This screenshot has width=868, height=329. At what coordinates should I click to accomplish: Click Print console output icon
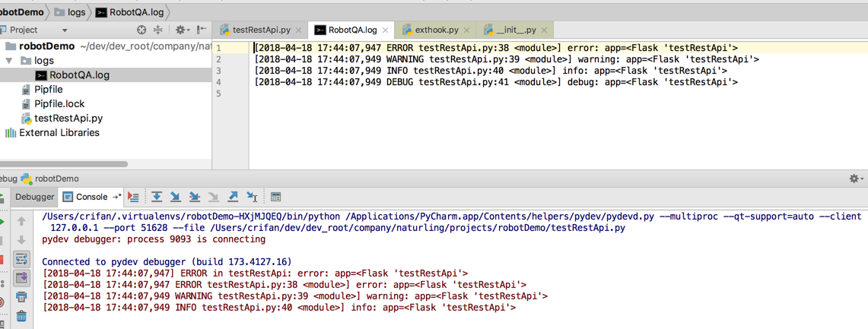pos(21,297)
